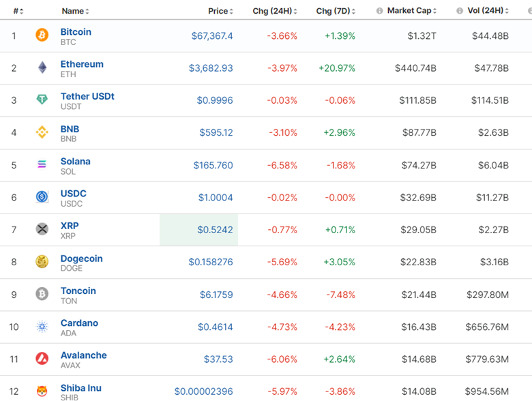Click the Vol (24H) info icon
This screenshot has height=401, width=532.
[x=460, y=11]
